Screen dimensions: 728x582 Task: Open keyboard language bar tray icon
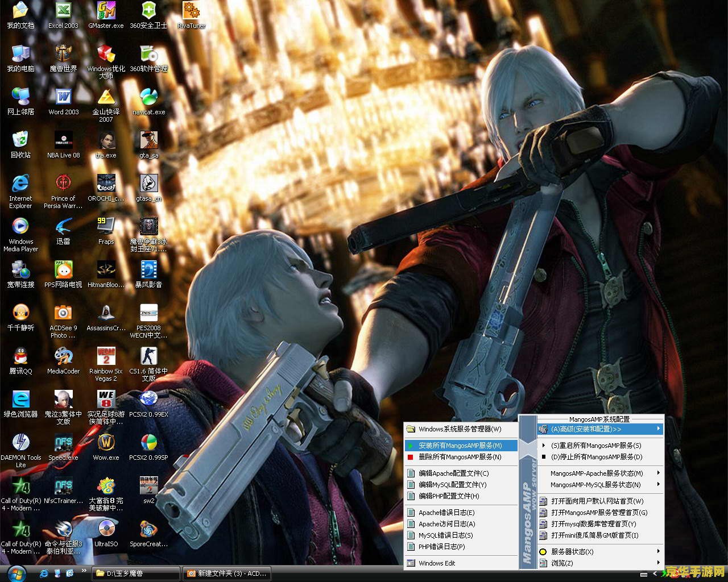[644, 573]
